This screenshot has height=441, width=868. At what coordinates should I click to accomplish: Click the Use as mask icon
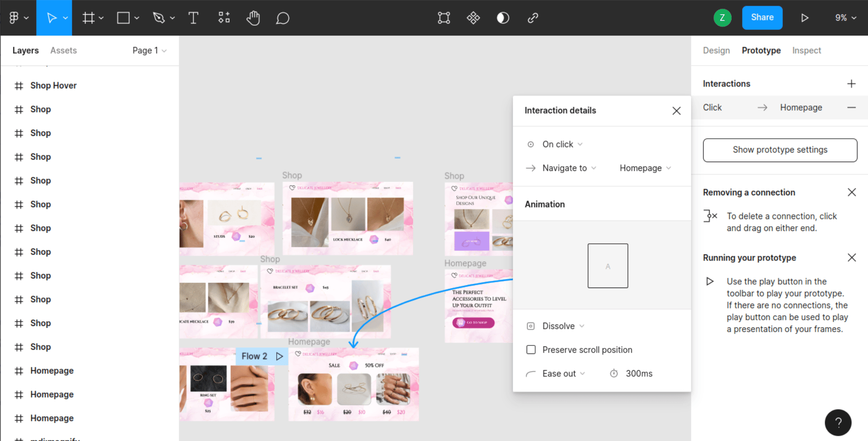coord(444,18)
